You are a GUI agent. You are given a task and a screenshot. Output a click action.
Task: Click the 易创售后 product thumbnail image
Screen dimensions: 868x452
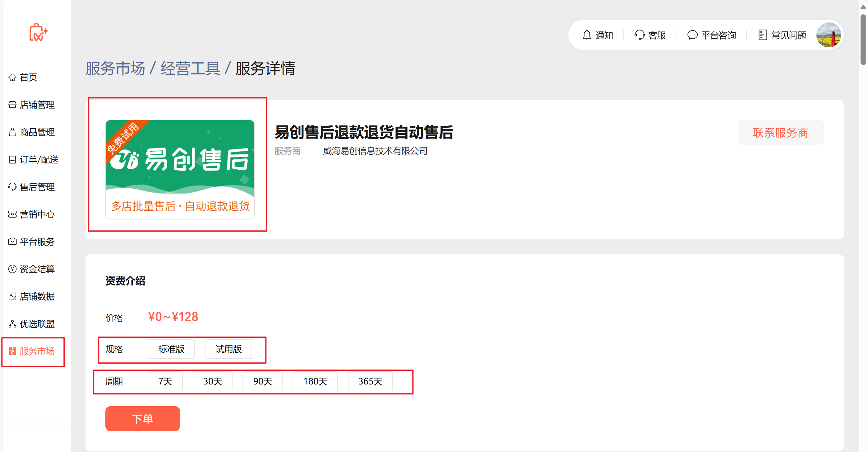tap(180, 169)
